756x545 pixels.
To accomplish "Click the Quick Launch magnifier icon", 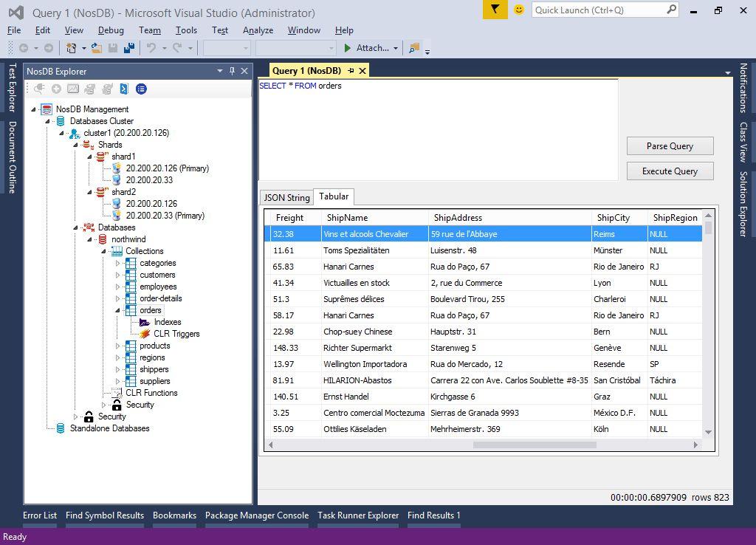I will 671,10.
